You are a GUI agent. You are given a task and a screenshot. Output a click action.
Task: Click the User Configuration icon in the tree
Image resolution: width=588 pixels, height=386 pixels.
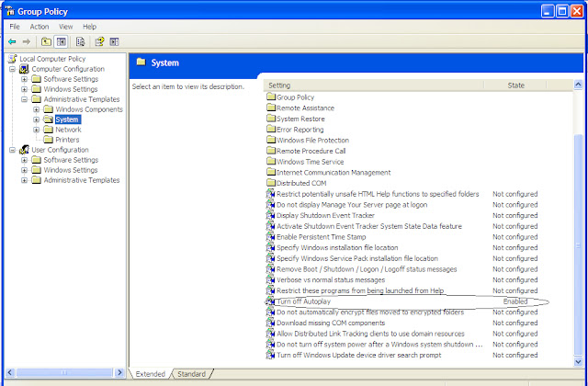pos(25,150)
